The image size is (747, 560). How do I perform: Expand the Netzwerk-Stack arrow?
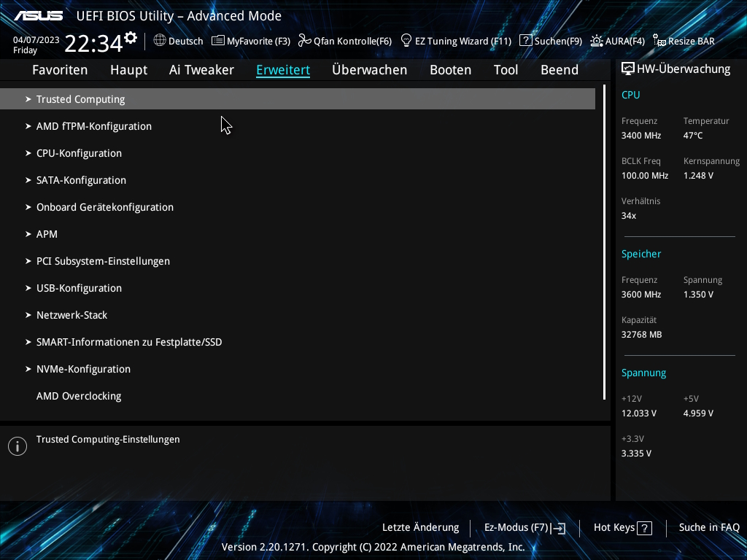[28, 315]
